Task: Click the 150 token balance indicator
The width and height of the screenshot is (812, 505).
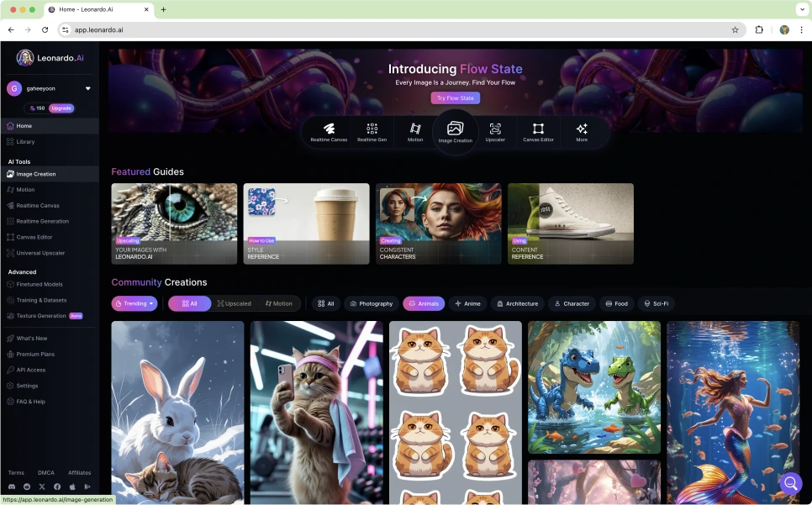Action: click(x=37, y=108)
